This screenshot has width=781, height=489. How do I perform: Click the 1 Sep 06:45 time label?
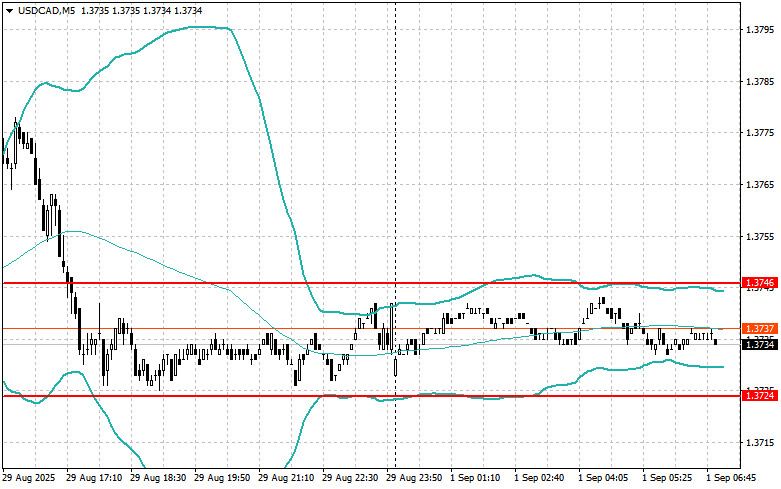pos(731,478)
